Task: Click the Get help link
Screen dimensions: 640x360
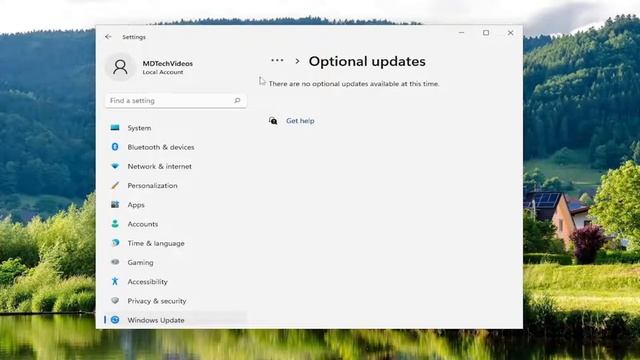Action: [x=300, y=121]
